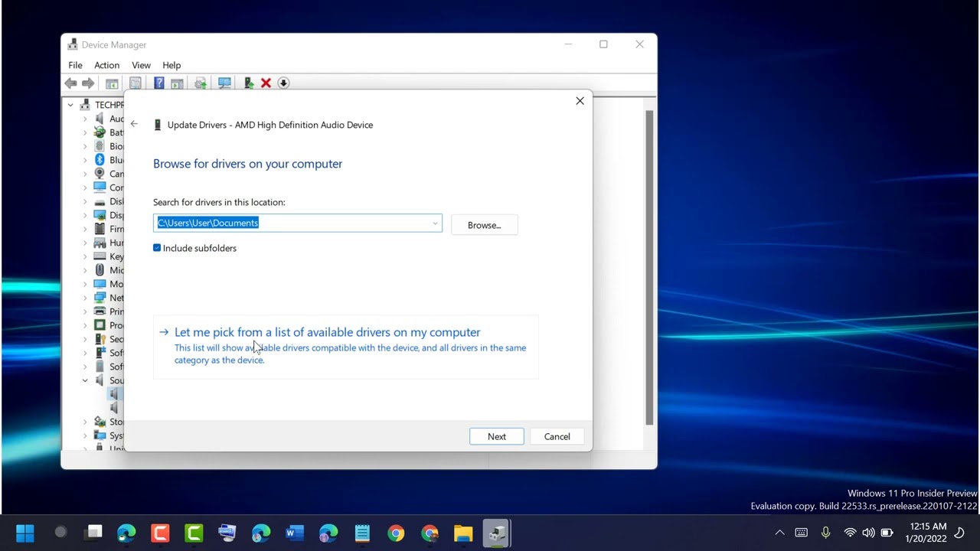
Task: Collapse the Sound category chevron
Action: 85,380
